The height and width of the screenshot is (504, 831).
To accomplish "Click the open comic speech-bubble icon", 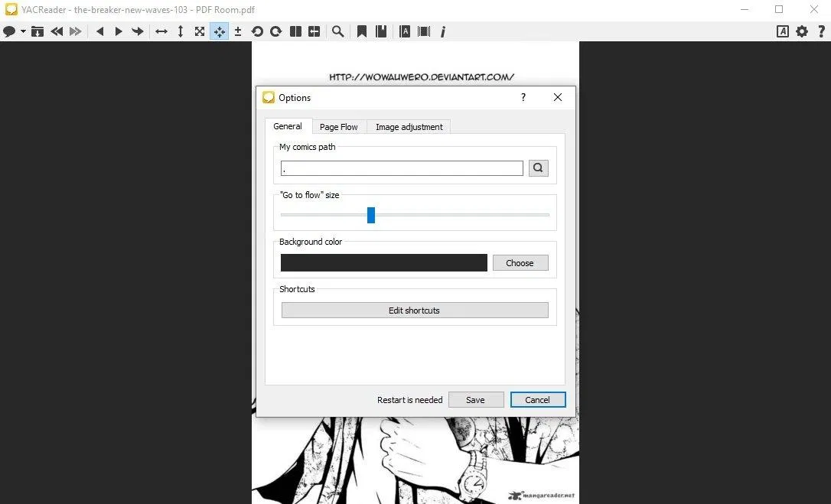I will coord(9,31).
